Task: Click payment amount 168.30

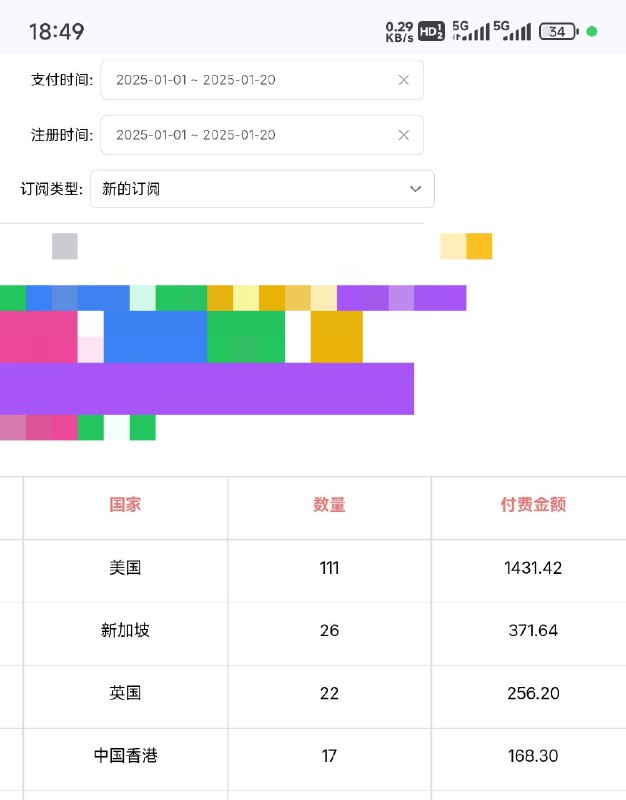Action: point(533,756)
